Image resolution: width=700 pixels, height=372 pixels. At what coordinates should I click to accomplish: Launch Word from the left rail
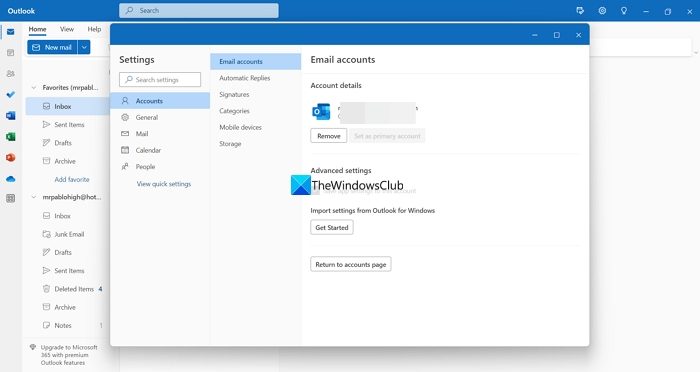11,115
